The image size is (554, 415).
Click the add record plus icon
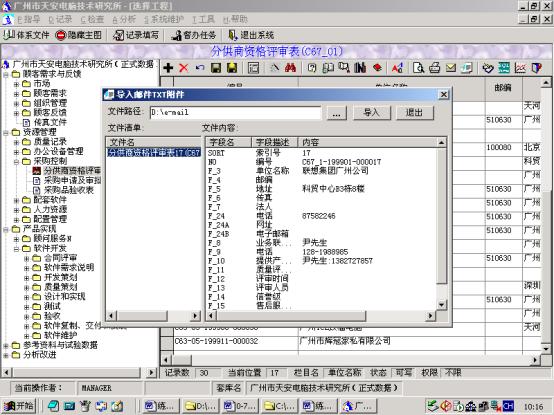[168, 68]
